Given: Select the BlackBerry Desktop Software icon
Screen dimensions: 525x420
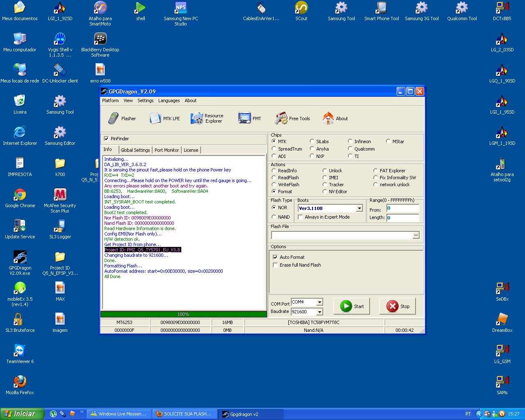Looking at the screenshot, I should coord(100,45).
